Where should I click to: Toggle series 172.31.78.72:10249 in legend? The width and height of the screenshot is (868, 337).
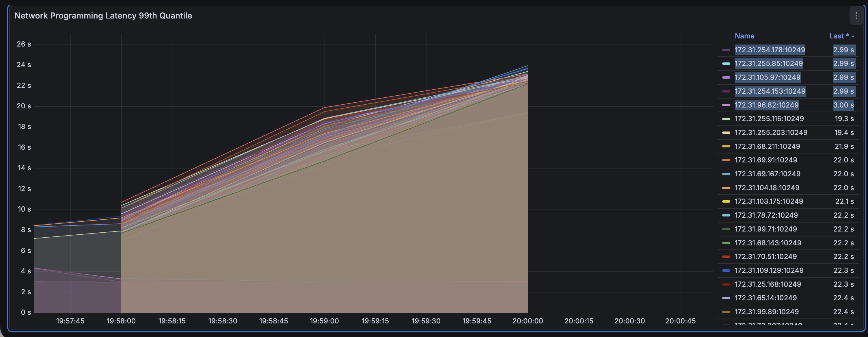(764, 215)
